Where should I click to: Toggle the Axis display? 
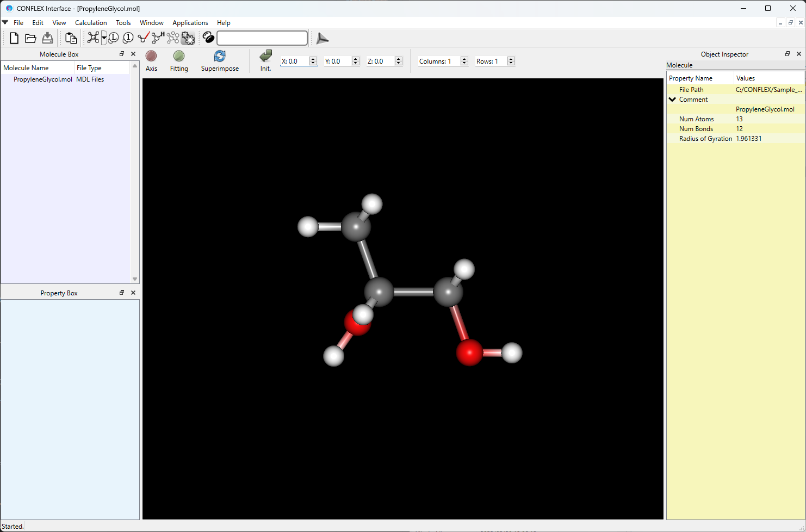pyautogui.click(x=151, y=60)
